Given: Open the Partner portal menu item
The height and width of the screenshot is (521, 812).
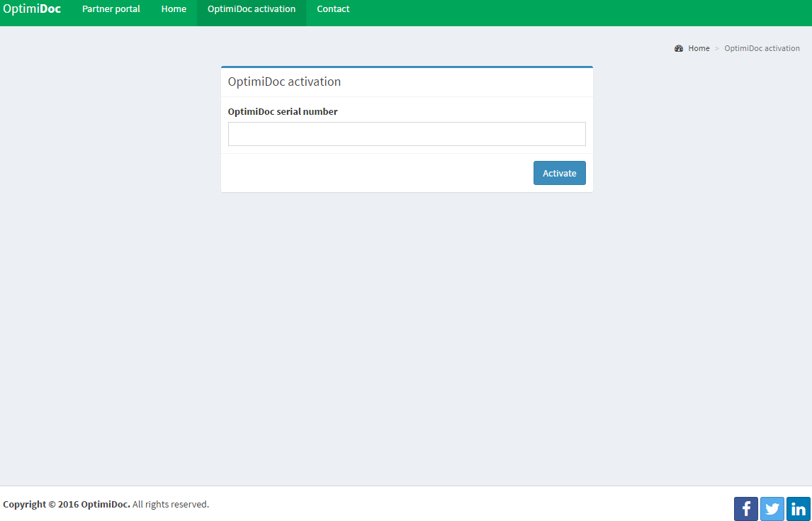Looking at the screenshot, I should (x=111, y=10).
